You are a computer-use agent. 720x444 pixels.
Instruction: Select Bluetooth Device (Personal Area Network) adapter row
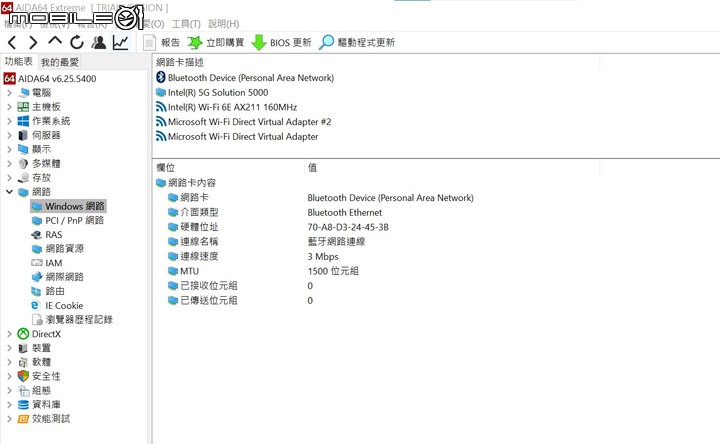click(x=245, y=78)
